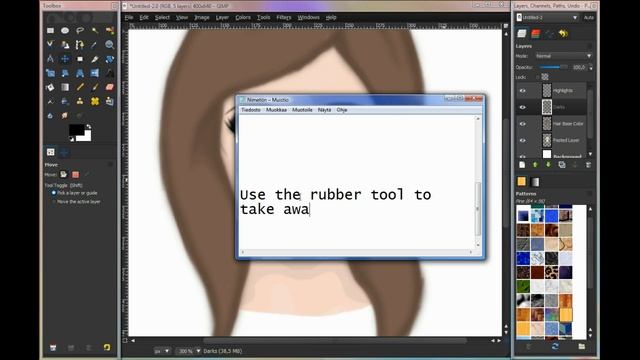Open the Move tool options tab menu
Viewport: 640px width, 360px height.
(110, 164)
